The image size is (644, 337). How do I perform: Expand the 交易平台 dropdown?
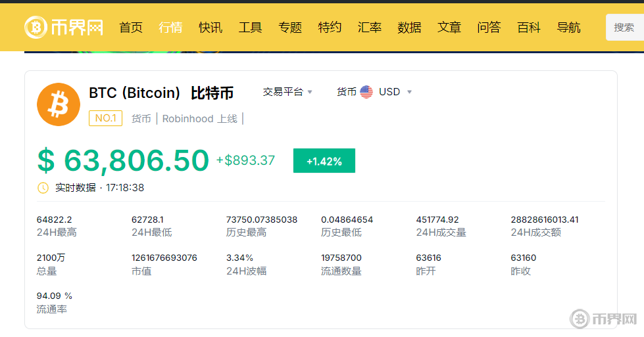(287, 92)
